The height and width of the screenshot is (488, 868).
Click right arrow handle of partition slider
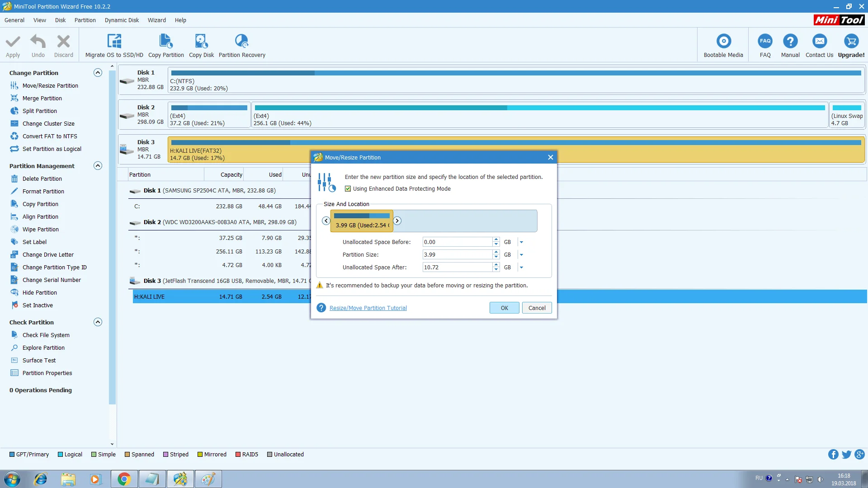[x=397, y=221]
